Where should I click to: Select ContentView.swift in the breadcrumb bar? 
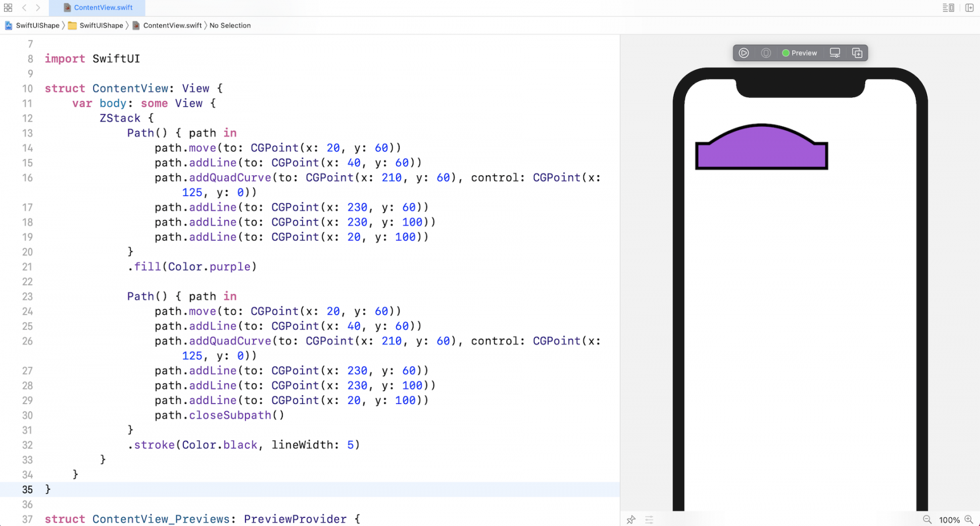coord(172,26)
